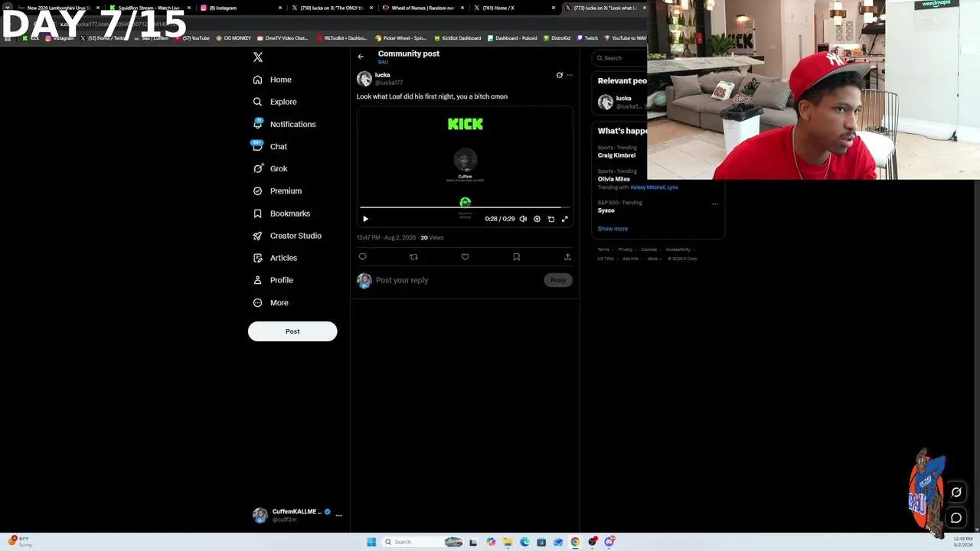Focus the Post your reply field
This screenshot has width=980, height=551.
tap(457, 280)
